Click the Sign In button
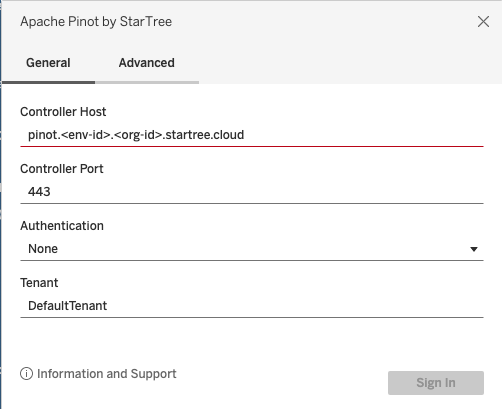The height and width of the screenshot is (409, 502). 436,383
